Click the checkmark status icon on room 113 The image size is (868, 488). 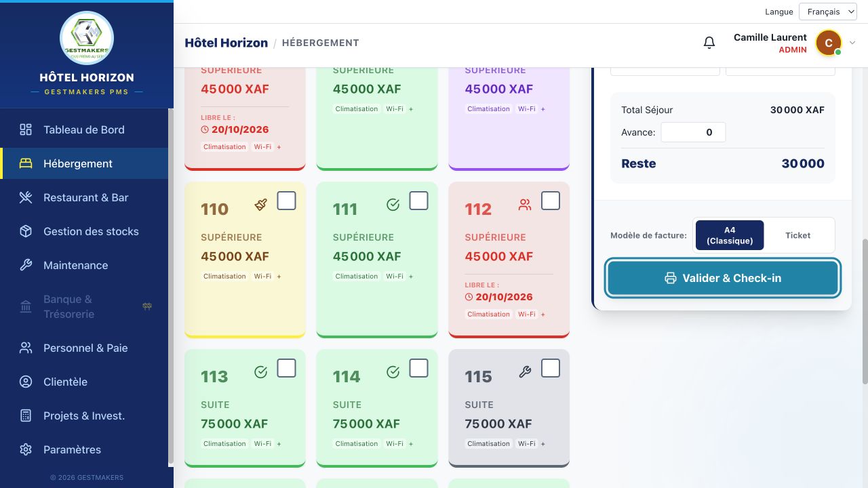pyautogui.click(x=261, y=371)
